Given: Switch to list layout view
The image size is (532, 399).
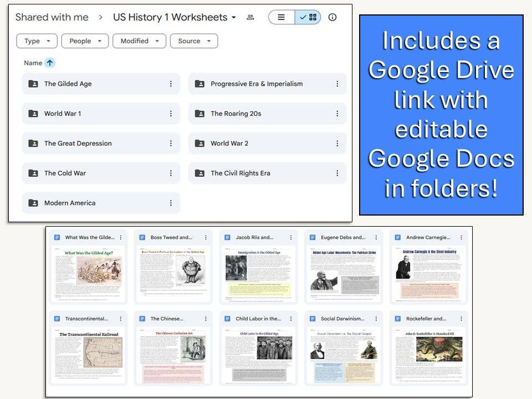Looking at the screenshot, I should coord(282,17).
